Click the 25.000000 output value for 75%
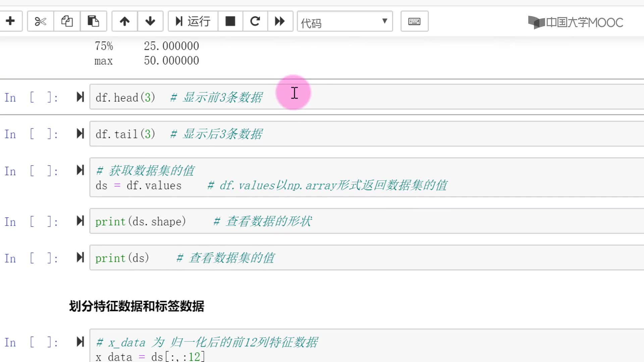644x362 pixels. (x=171, y=46)
